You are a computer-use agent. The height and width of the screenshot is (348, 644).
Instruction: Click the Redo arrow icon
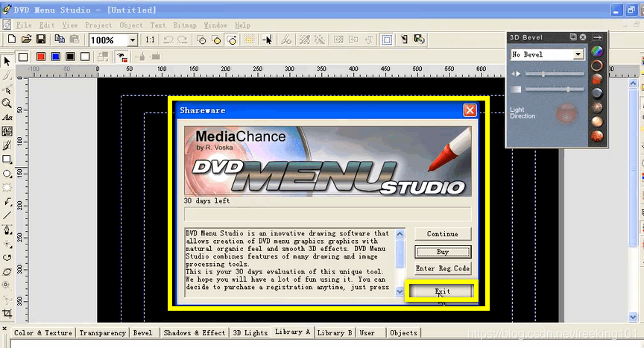click(x=183, y=39)
